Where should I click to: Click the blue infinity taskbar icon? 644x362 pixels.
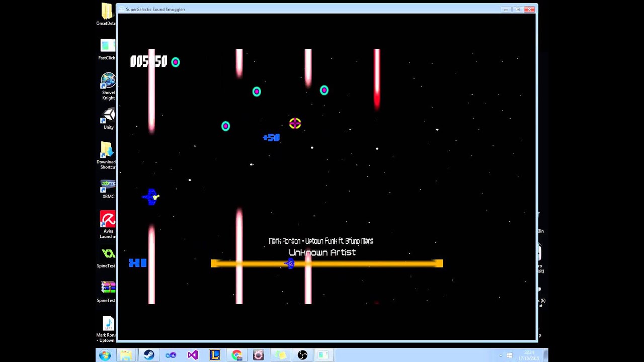coord(171,355)
